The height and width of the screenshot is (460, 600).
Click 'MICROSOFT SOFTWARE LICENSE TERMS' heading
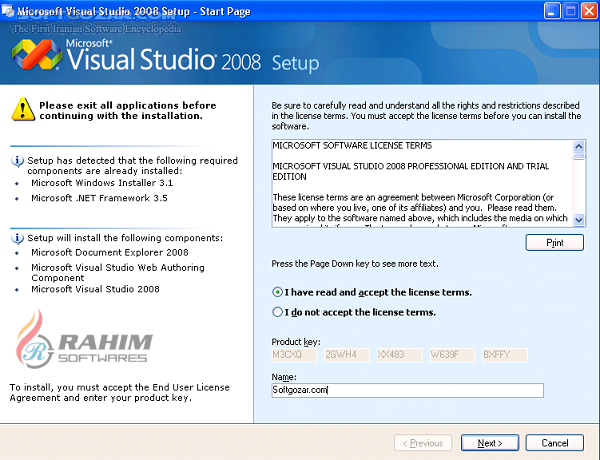click(352, 145)
